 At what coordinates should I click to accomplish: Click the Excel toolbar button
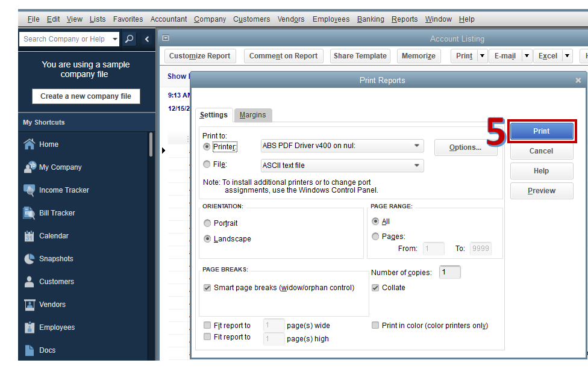click(x=548, y=56)
